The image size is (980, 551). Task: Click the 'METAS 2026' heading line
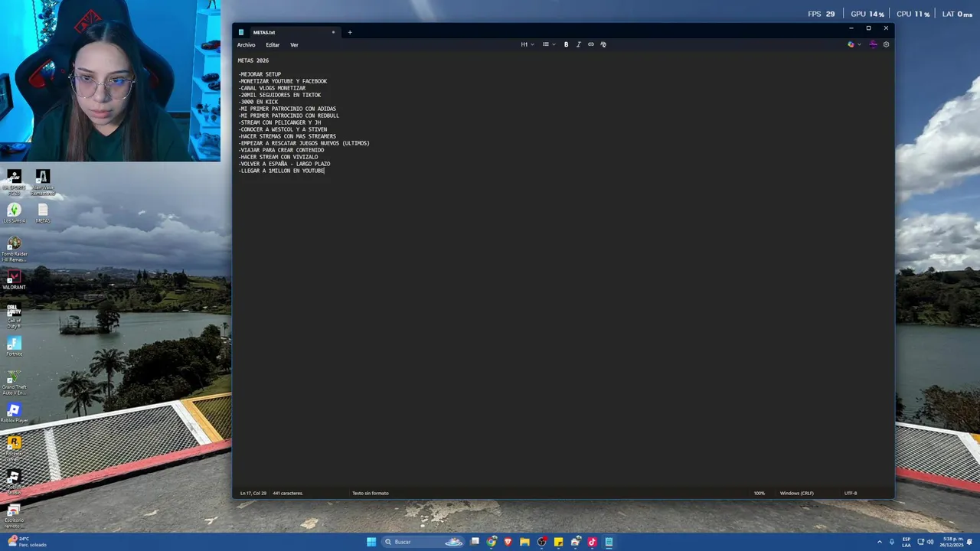coord(253,60)
